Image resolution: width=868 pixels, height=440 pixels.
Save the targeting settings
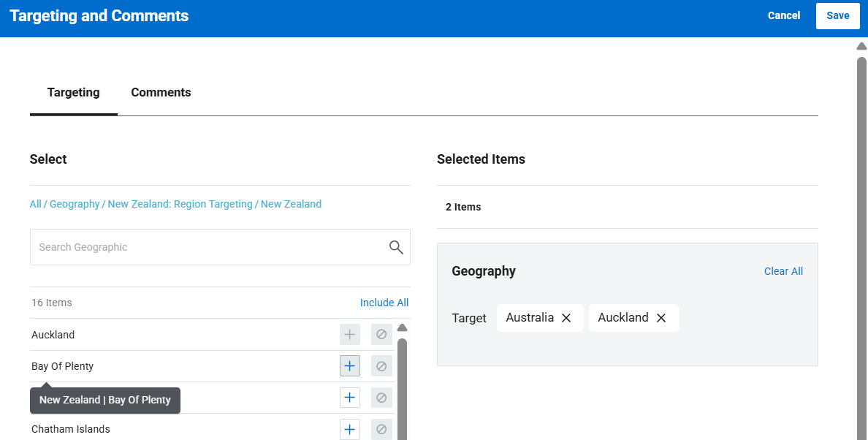pyautogui.click(x=837, y=15)
